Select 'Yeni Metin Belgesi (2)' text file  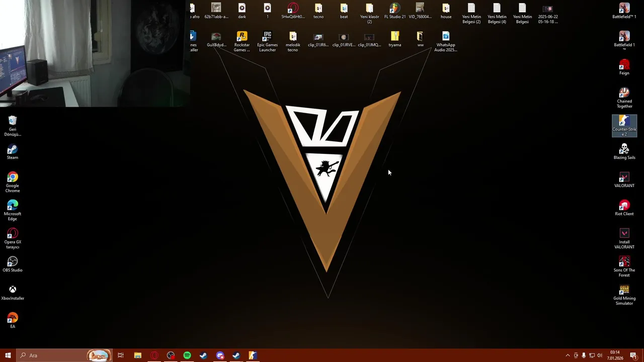(x=471, y=13)
